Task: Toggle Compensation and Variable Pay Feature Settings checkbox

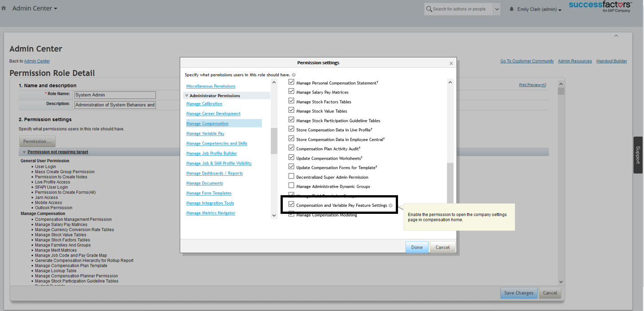Action: [291, 205]
